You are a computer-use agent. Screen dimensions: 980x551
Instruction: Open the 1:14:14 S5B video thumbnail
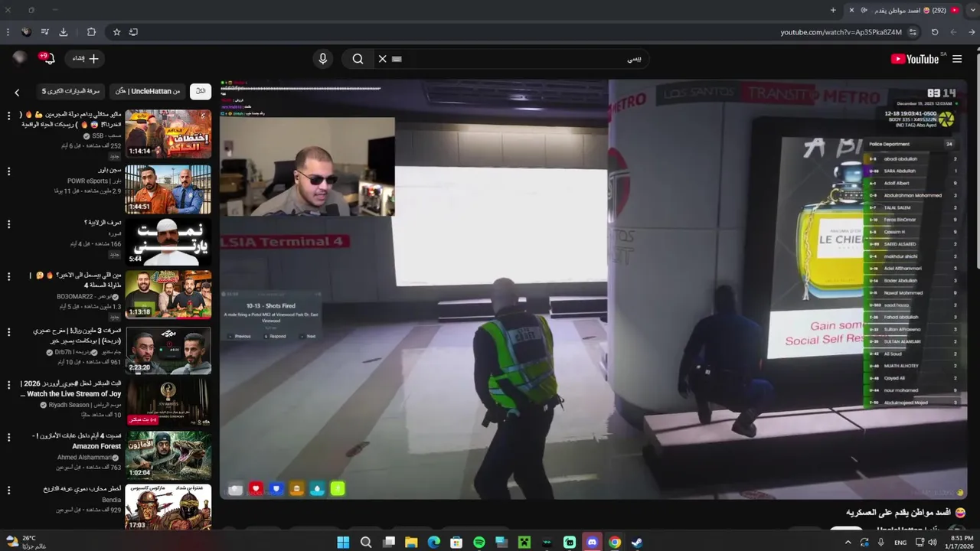click(168, 133)
